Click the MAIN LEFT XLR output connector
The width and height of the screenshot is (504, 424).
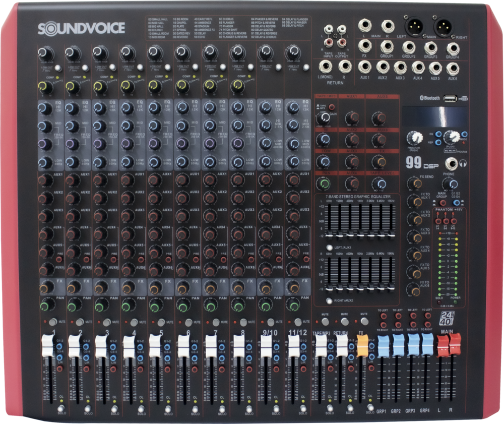[x=414, y=26]
